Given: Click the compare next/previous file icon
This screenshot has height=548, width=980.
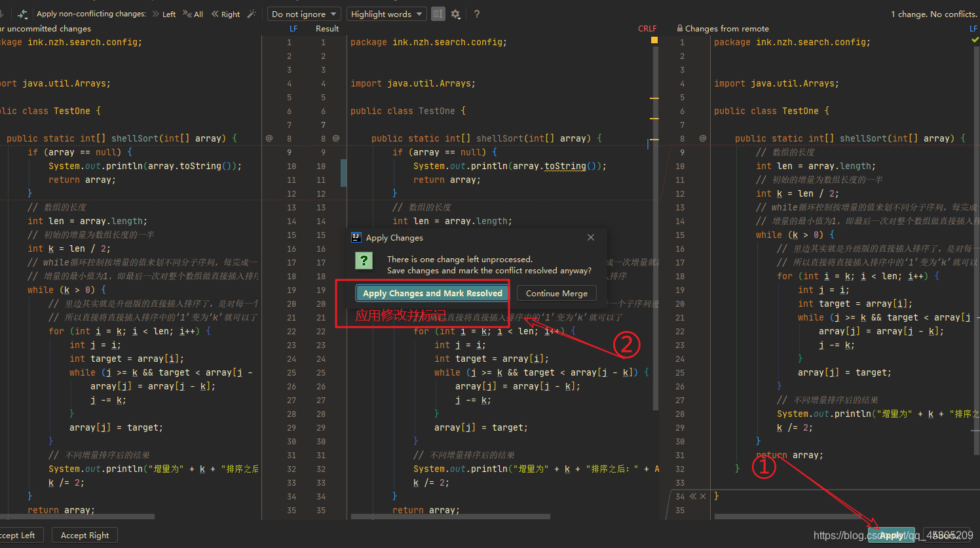Looking at the screenshot, I should point(22,14).
